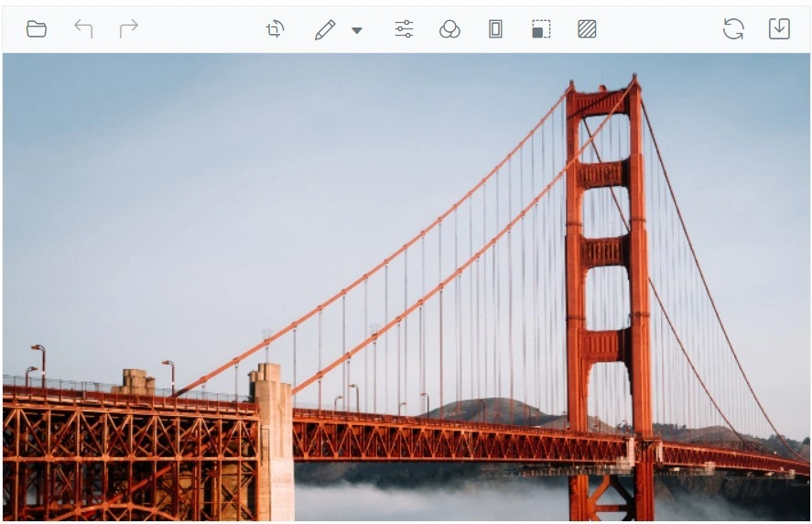Expand the draw tool dropdown arrow
This screenshot has width=812, height=524.
pos(356,30)
